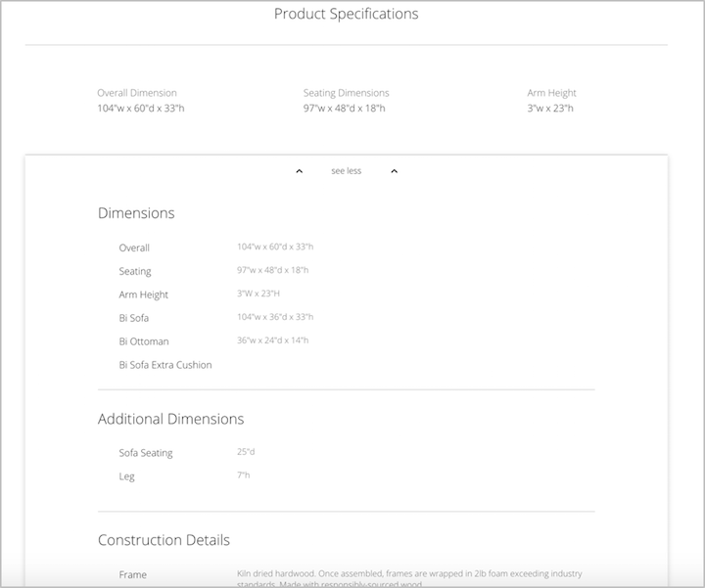Click the Sofa Seating row label
Image resolution: width=705 pixels, height=588 pixels.
(146, 453)
